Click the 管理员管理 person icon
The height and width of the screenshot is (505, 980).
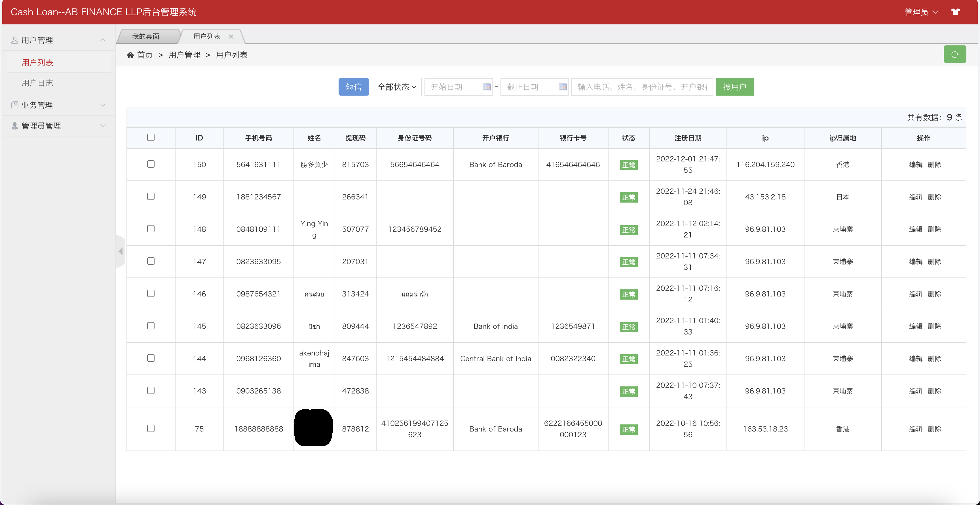(x=14, y=126)
